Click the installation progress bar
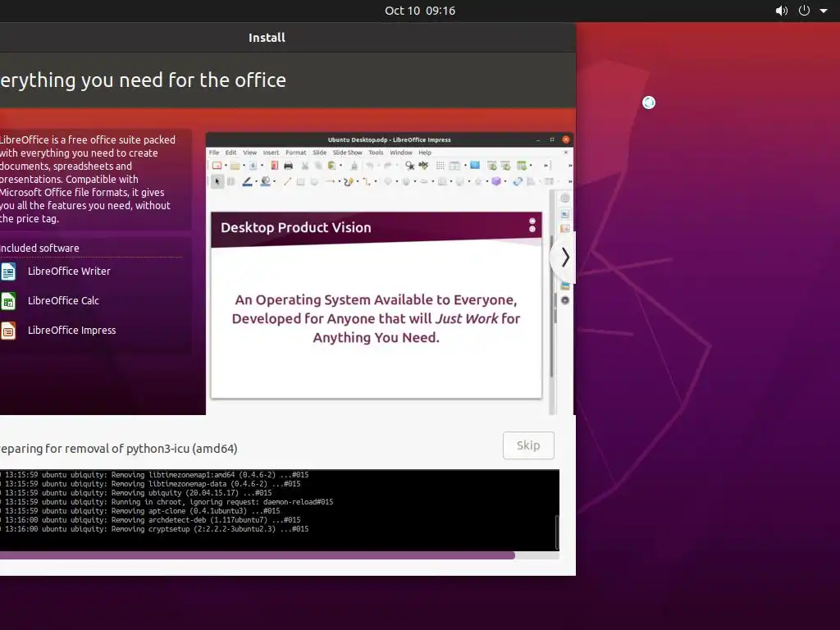 [x=279, y=555]
